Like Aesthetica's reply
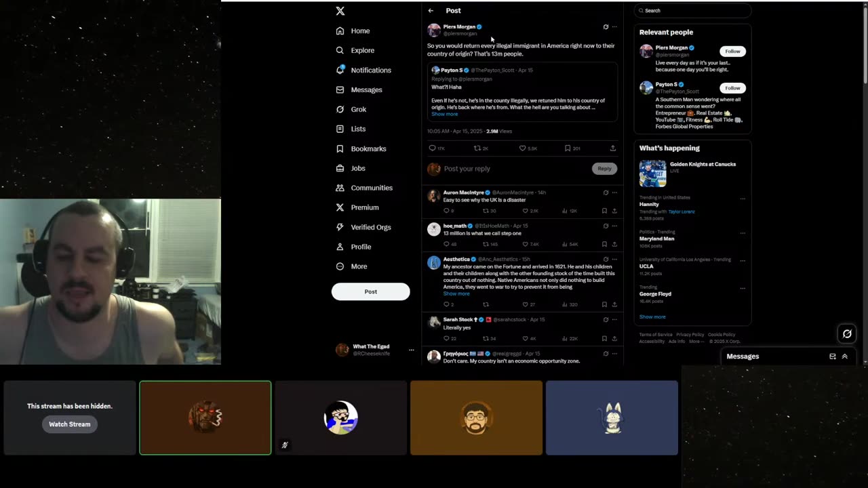868x488 pixels. (525, 304)
